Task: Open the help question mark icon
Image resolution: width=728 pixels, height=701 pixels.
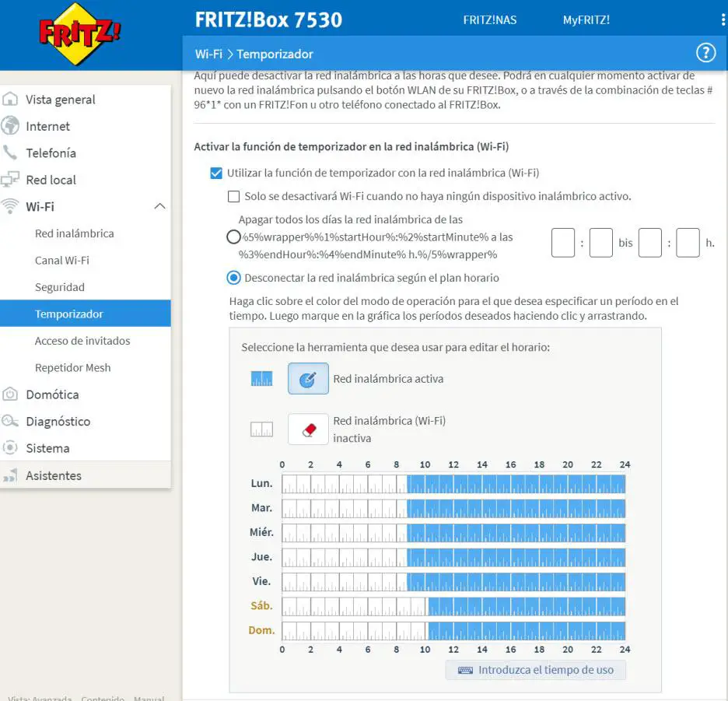Action: point(705,53)
